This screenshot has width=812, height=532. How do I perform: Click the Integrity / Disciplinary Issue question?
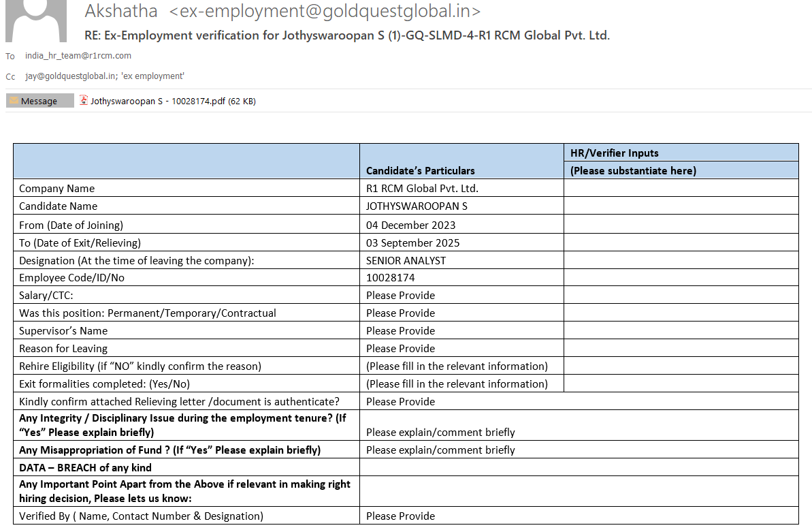[x=183, y=425]
